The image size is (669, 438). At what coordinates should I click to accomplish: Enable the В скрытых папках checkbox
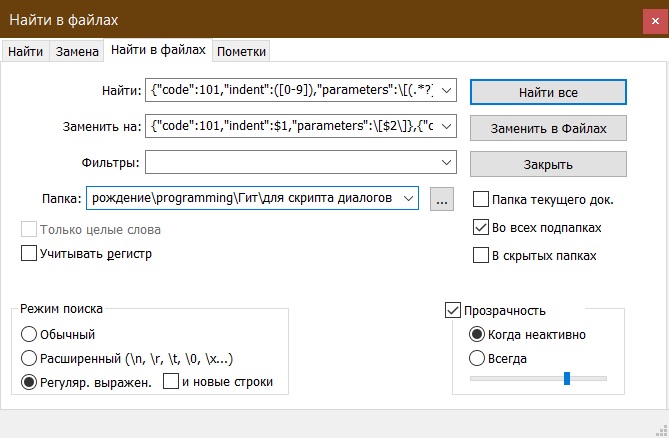coord(481,255)
